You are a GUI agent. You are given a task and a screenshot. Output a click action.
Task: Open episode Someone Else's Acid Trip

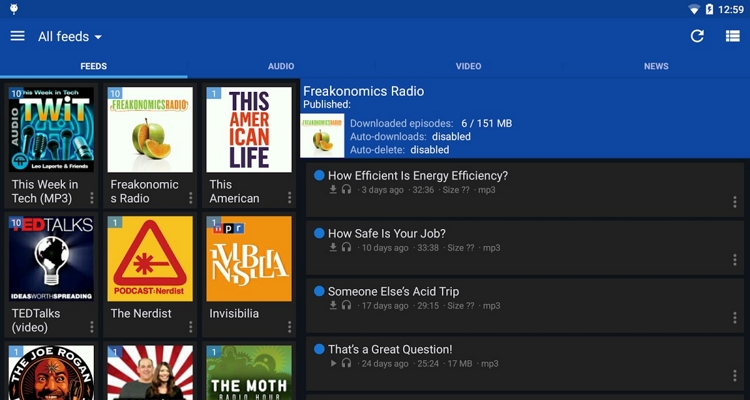pyautogui.click(x=525, y=305)
